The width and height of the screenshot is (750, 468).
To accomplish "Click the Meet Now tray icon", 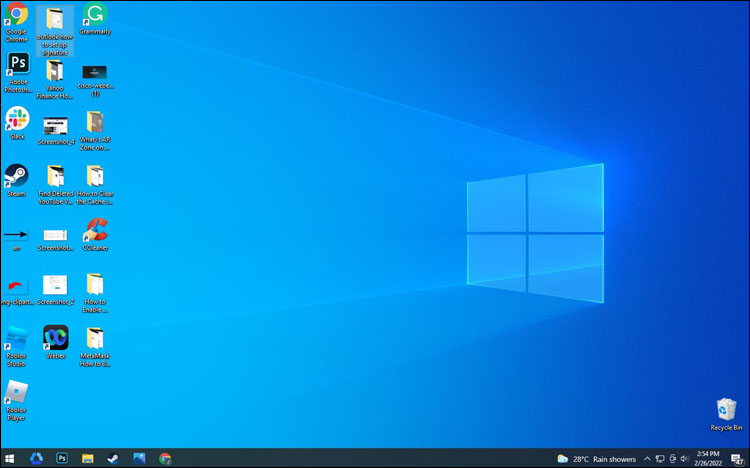I will coord(673,459).
